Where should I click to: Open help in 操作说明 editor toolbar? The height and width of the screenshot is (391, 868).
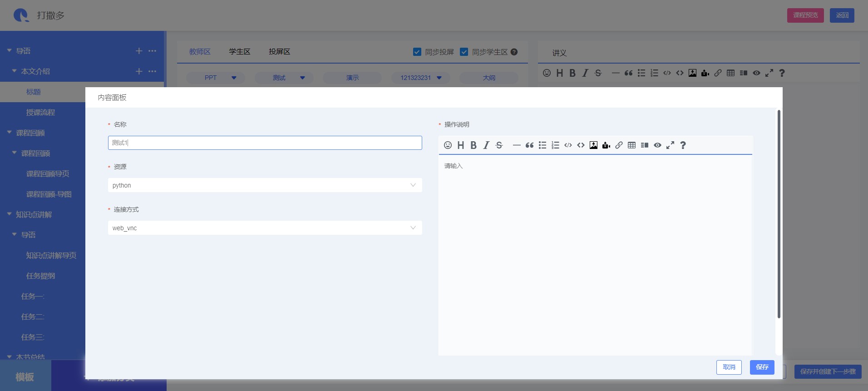683,145
